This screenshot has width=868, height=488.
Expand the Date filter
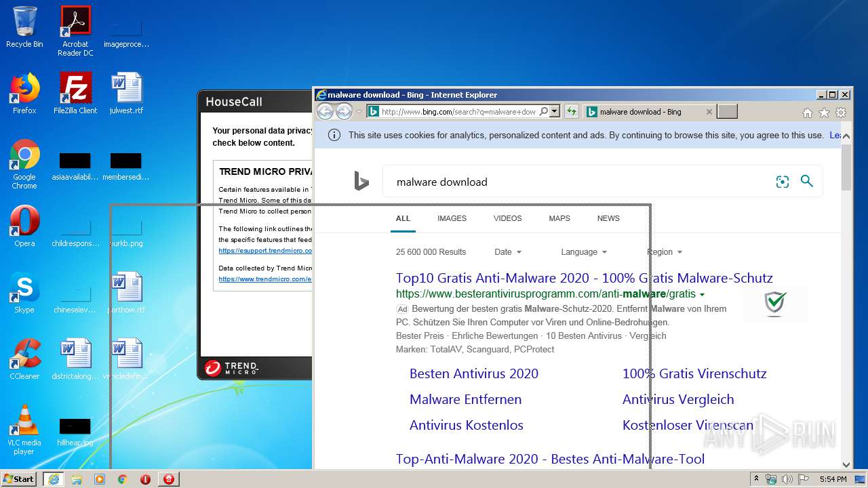(509, 252)
